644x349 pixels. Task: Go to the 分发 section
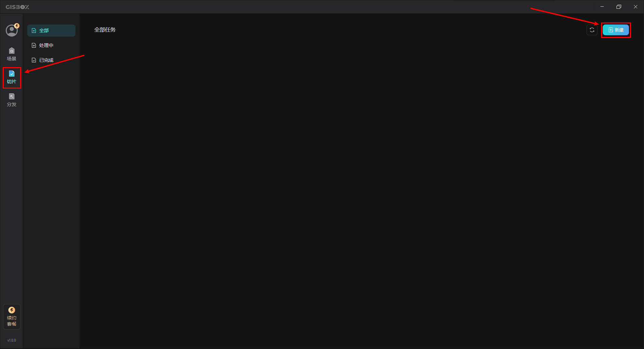[x=12, y=100]
